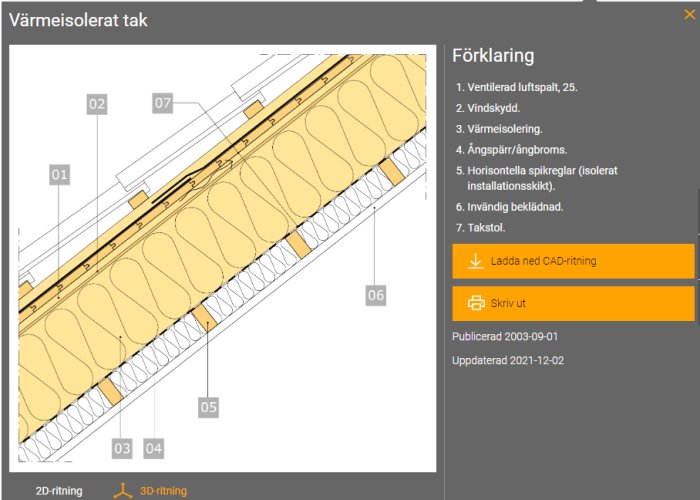Click the Uppdaterad 2021-12-02 text
The height and width of the screenshot is (500, 700).
click(508, 360)
